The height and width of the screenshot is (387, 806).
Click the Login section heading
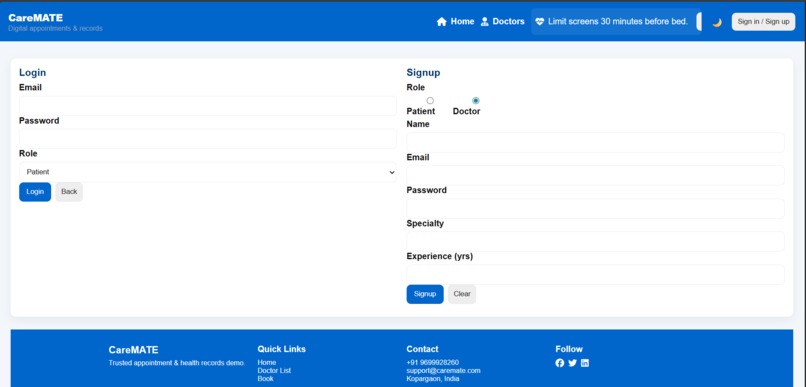32,72
